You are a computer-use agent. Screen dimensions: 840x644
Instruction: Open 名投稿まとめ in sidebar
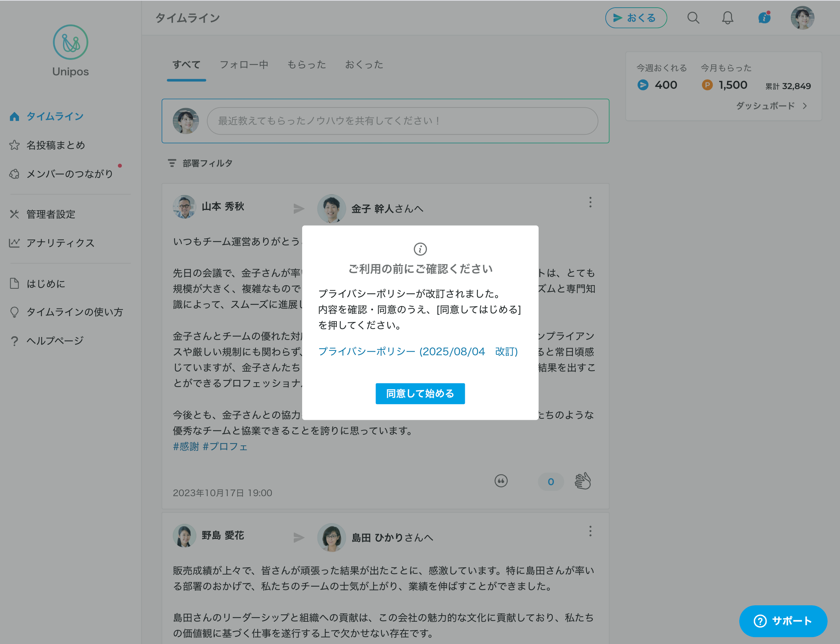pos(55,145)
